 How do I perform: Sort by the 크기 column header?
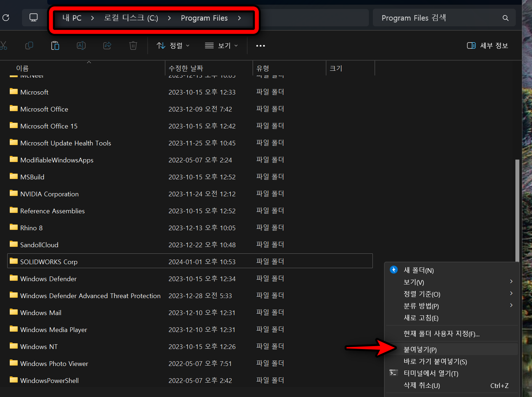pos(350,68)
